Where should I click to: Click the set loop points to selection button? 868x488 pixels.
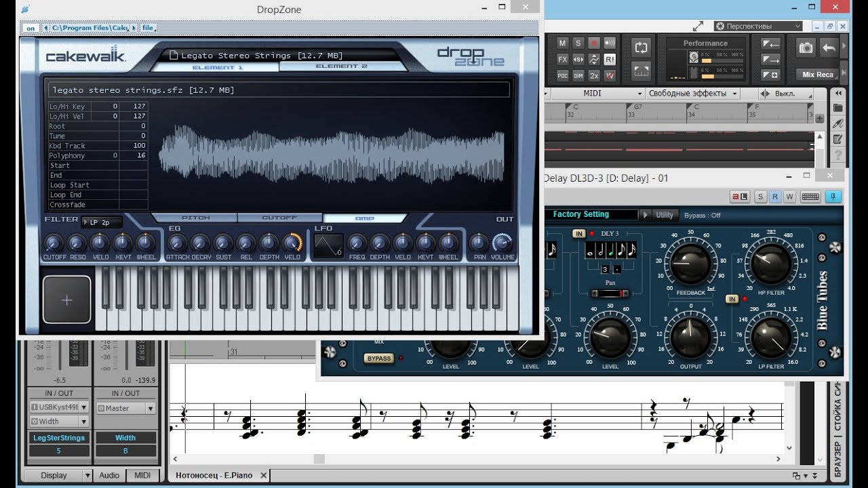[641, 70]
